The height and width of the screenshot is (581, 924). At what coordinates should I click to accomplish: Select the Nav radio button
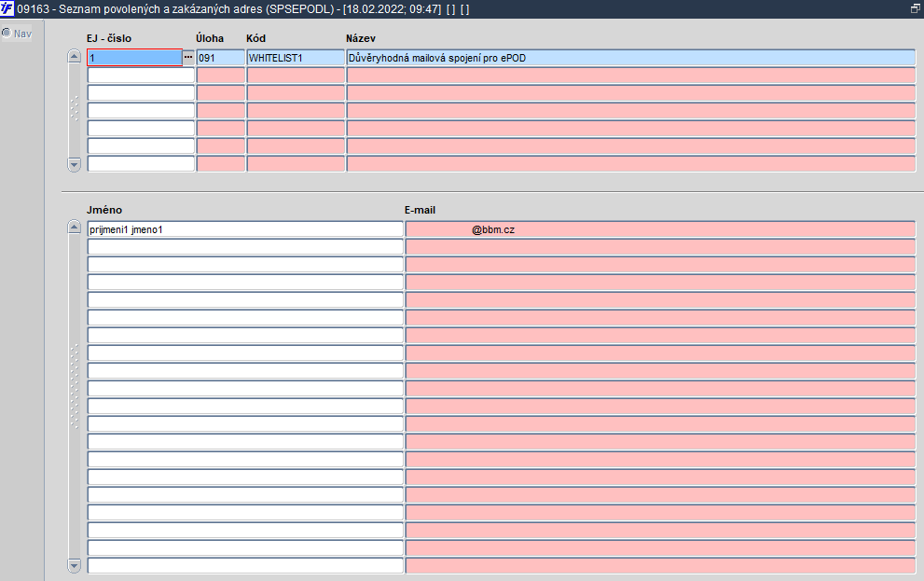[7, 33]
